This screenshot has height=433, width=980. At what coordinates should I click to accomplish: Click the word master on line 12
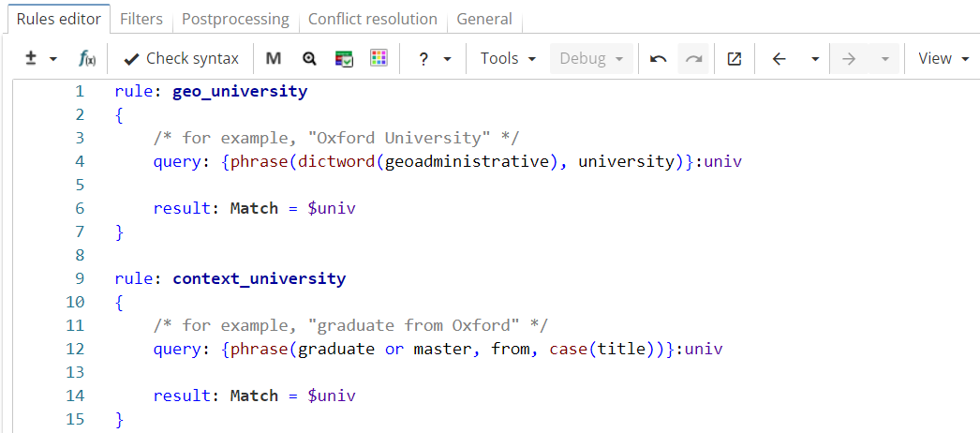click(443, 349)
